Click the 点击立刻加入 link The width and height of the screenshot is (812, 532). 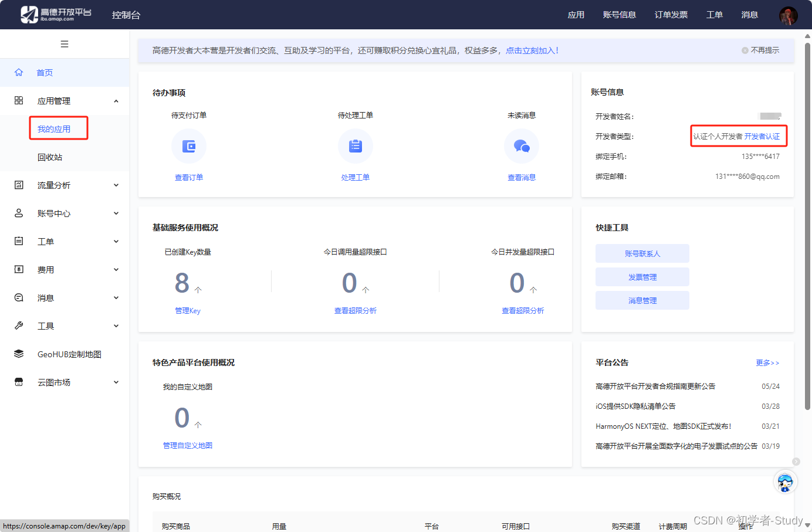point(532,50)
